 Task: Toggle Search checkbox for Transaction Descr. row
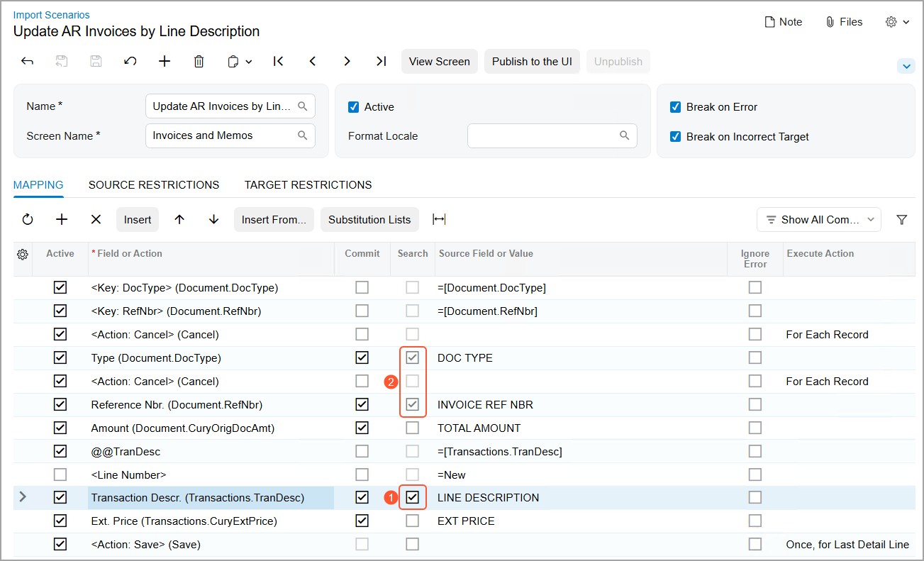(x=413, y=498)
